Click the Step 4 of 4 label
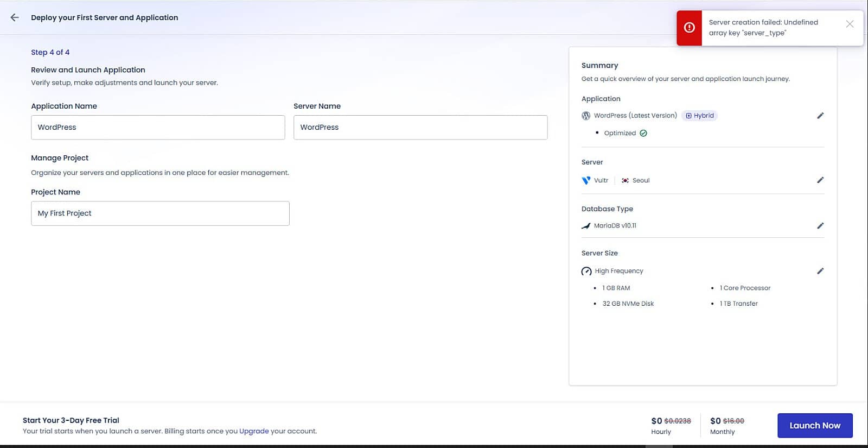The width and height of the screenshot is (868, 448). pos(50,52)
